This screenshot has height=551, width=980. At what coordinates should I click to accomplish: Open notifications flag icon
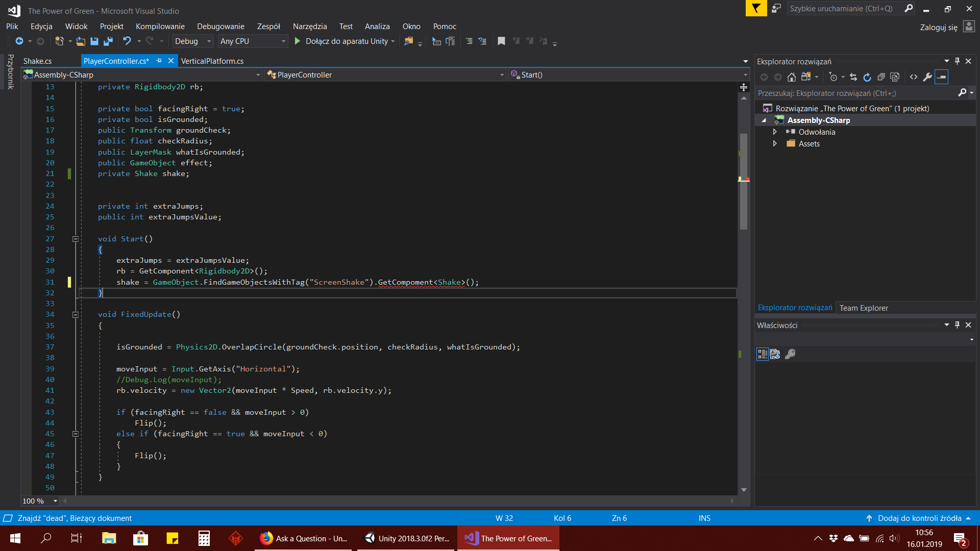pyautogui.click(x=756, y=9)
